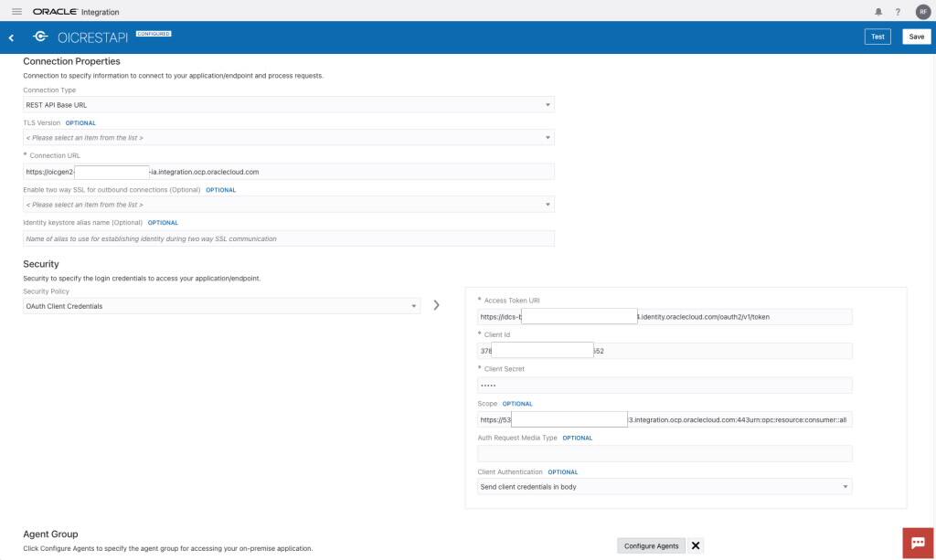Screen dimensions: 936x560
Task: Click the REST adapter icon beside OICRESTAPI
Action: coord(39,37)
